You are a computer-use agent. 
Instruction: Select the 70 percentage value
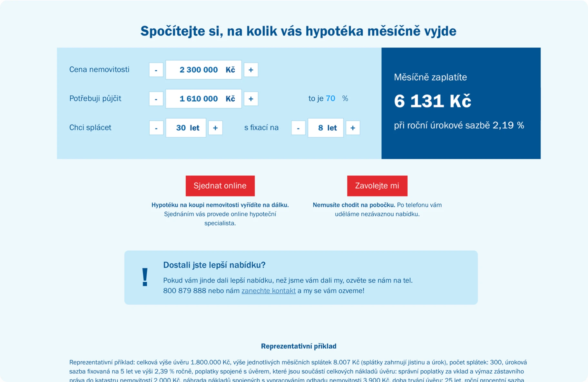pos(331,98)
